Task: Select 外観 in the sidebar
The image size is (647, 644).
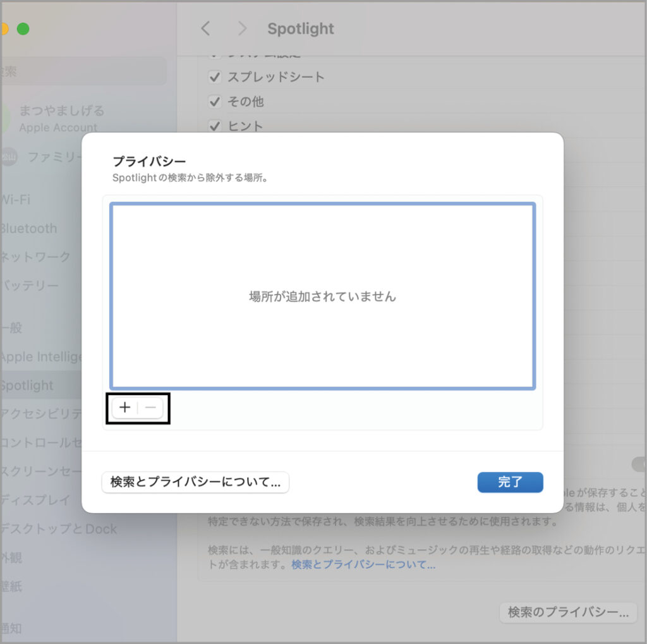Action: [11, 557]
